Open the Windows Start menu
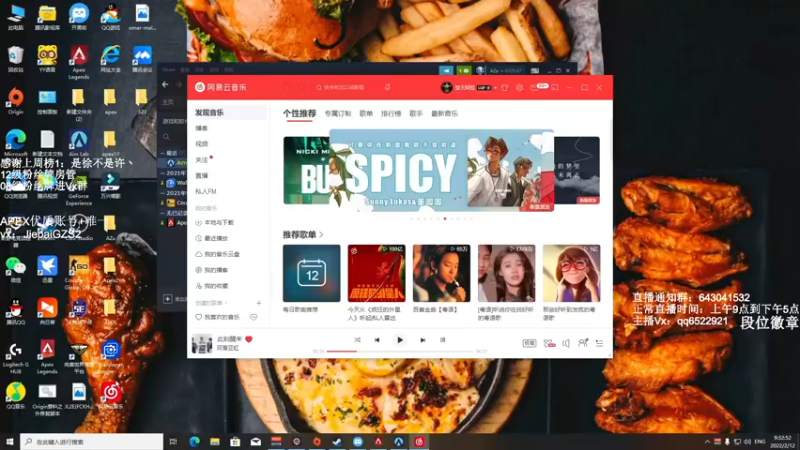800x450 pixels. pyautogui.click(x=10, y=441)
